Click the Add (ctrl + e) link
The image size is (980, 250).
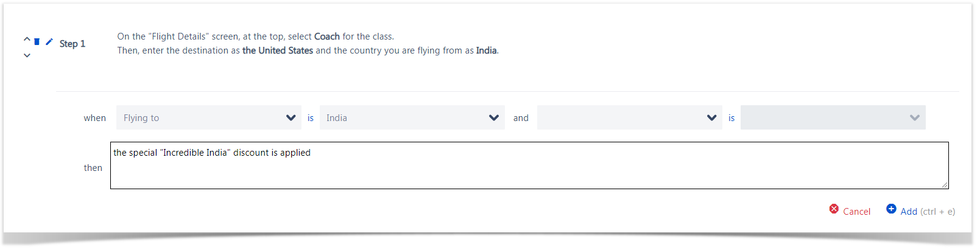click(928, 212)
